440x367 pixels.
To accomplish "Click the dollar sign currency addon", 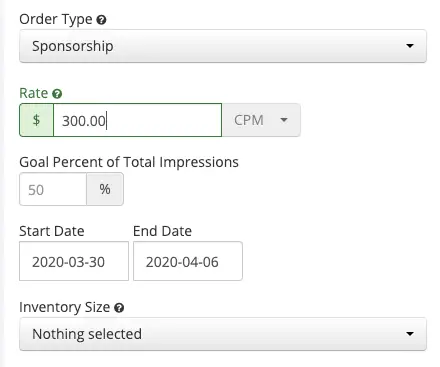I will click(36, 120).
